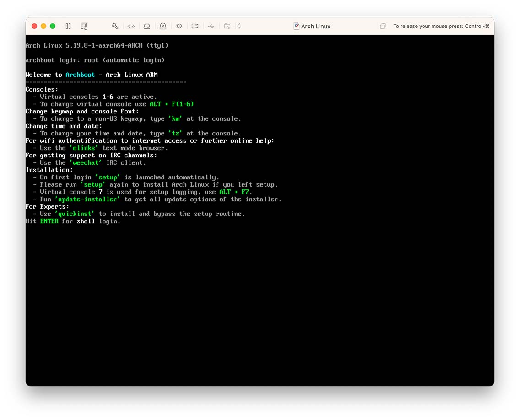Minimize the Arch Linux window
Screen dimensions: 520x420
point(43,26)
